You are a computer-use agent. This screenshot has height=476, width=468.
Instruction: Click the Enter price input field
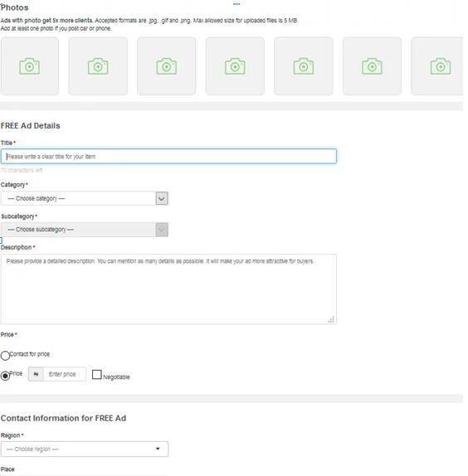[65, 374]
